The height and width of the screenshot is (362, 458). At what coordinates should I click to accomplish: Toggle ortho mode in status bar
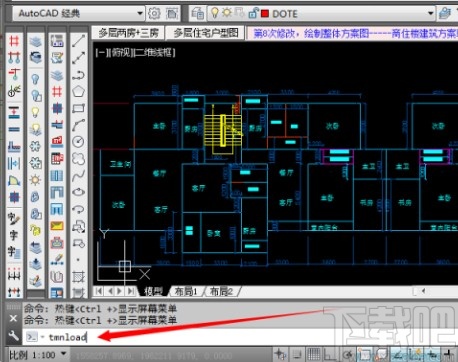pos(329,354)
